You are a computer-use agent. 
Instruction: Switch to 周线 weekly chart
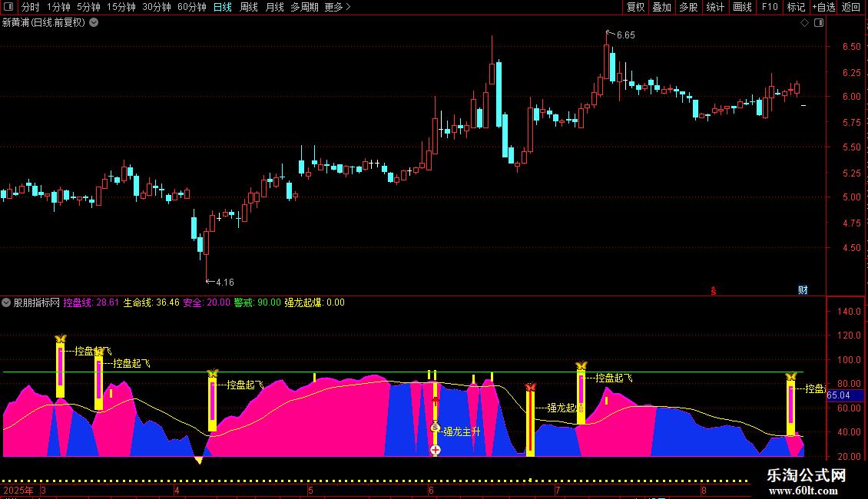click(x=249, y=7)
